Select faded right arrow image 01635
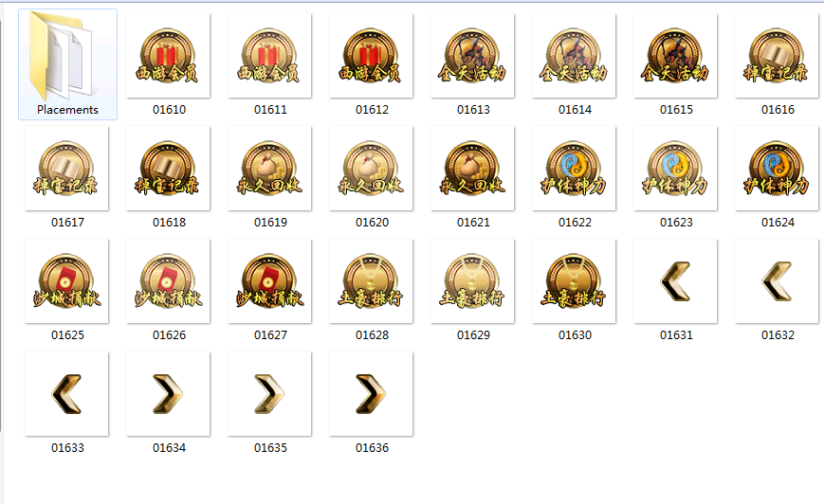The width and height of the screenshot is (824, 504). click(269, 394)
